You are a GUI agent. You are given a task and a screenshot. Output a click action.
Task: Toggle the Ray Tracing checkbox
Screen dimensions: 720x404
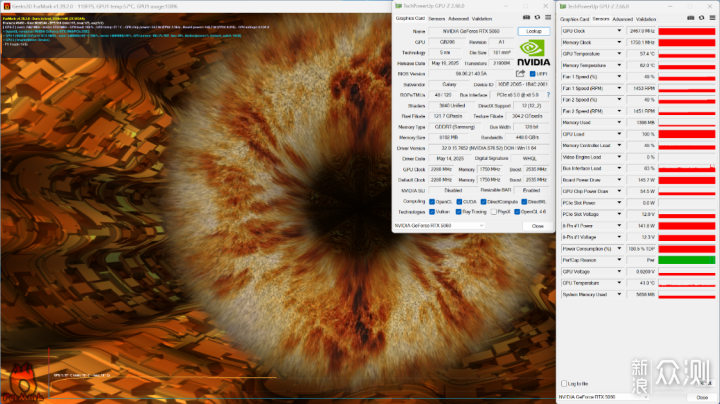[x=458, y=212]
